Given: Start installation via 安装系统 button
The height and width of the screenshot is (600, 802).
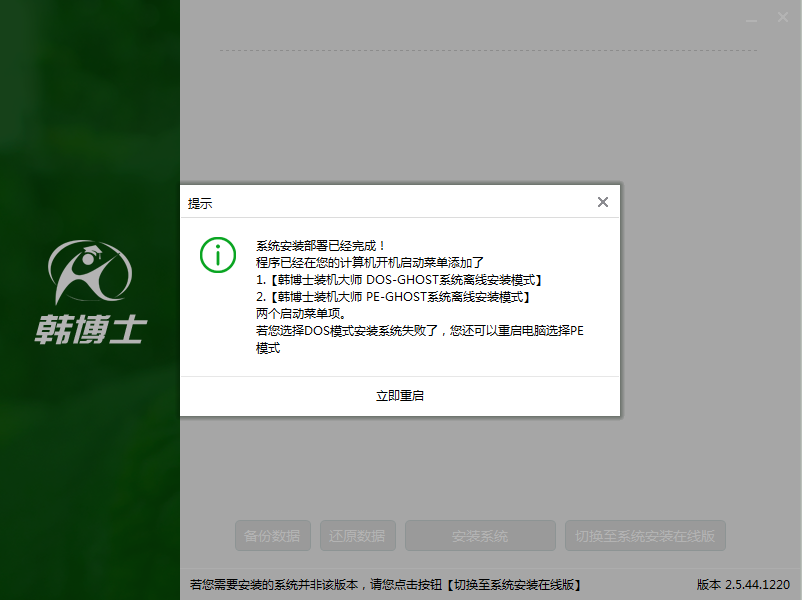Looking at the screenshot, I should [480, 536].
